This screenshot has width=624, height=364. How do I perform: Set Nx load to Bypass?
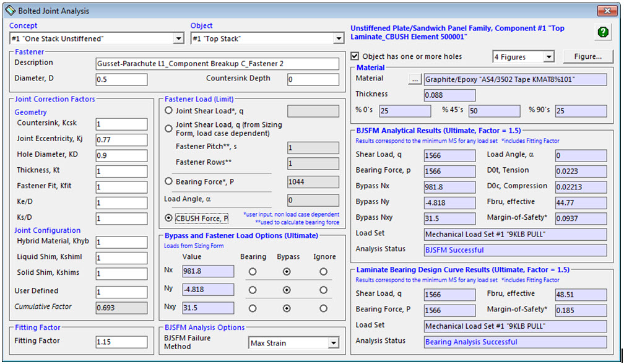tap(287, 272)
